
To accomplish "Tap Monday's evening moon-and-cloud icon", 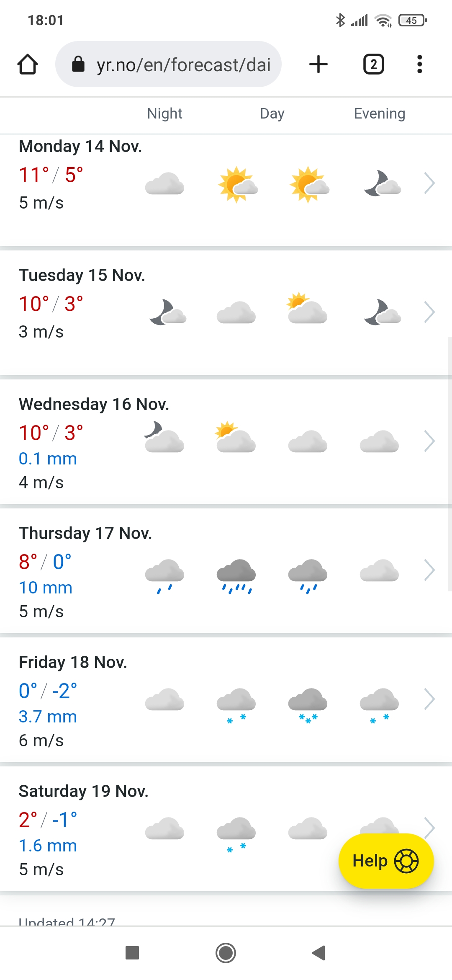I will 382,183.
